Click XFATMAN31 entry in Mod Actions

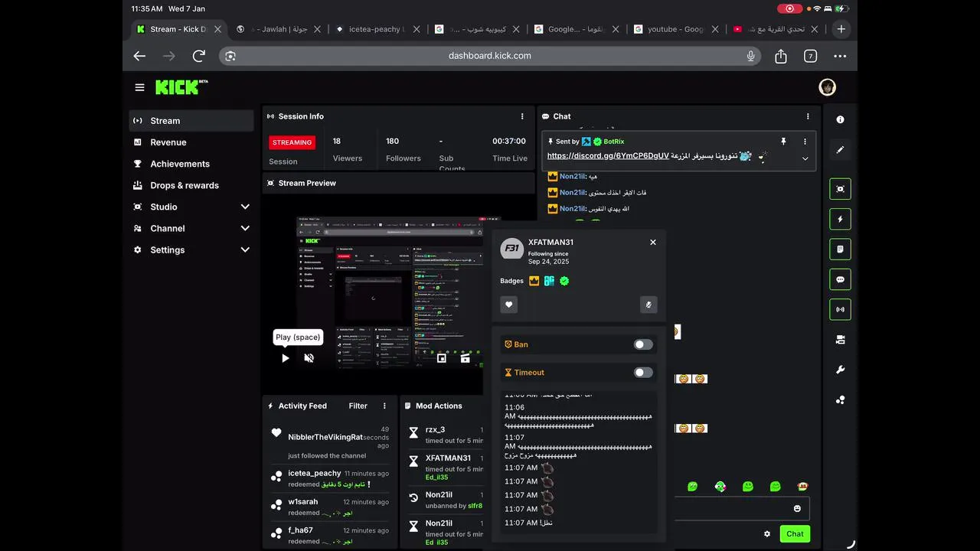[449, 458]
